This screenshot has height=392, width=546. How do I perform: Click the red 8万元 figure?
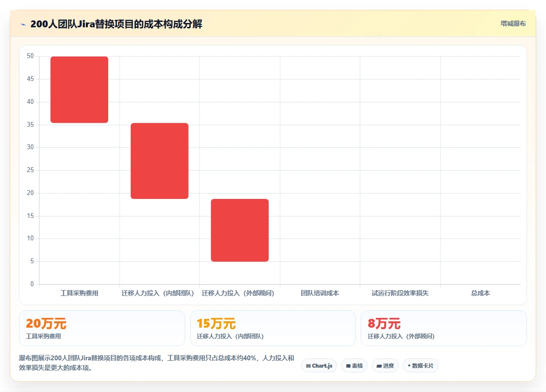coord(384,323)
